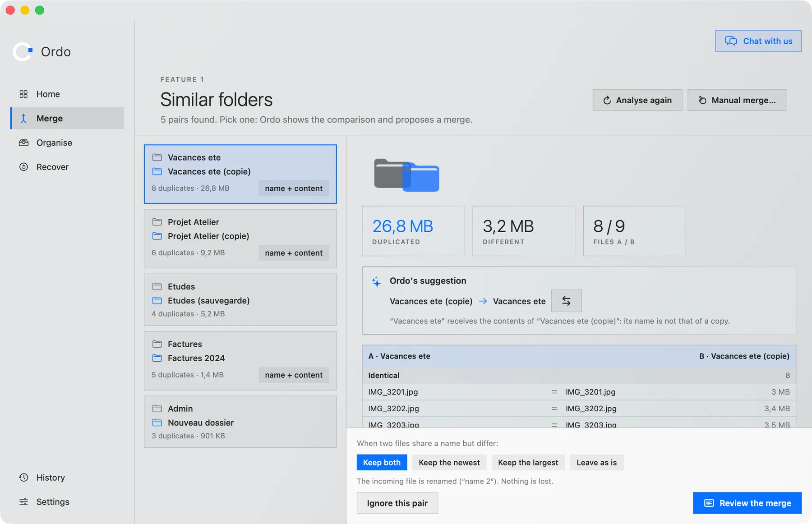Click the IMG_3202.jpg row in column A
The width and height of the screenshot is (812, 524).
pyautogui.click(x=393, y=409)
